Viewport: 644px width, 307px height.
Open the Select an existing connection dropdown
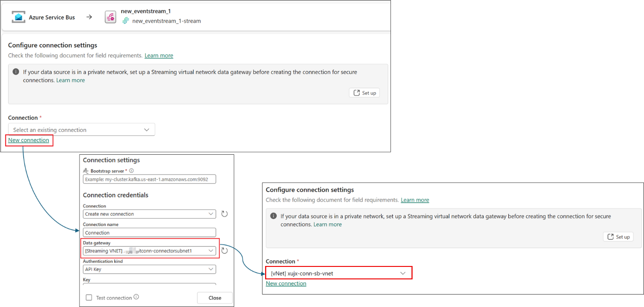click(81, 129)
